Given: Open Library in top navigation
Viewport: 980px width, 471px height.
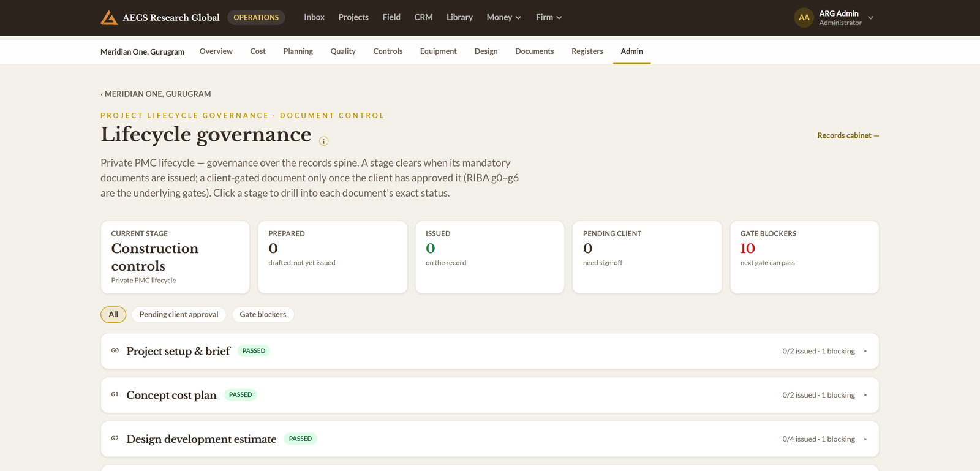Looking at the screenshot, I should [459, 17].
